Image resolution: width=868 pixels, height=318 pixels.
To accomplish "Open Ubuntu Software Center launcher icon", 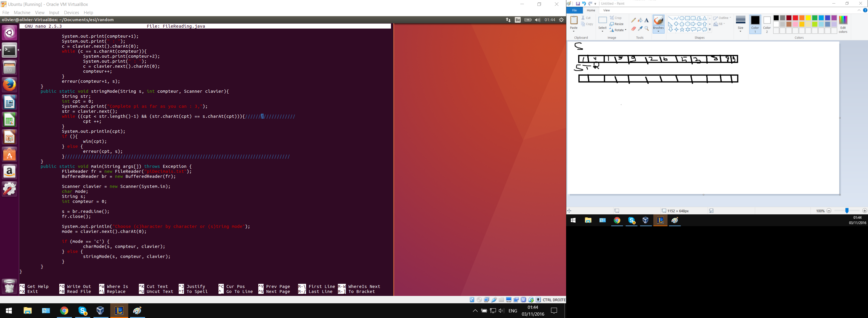I will tap(9, 155).
